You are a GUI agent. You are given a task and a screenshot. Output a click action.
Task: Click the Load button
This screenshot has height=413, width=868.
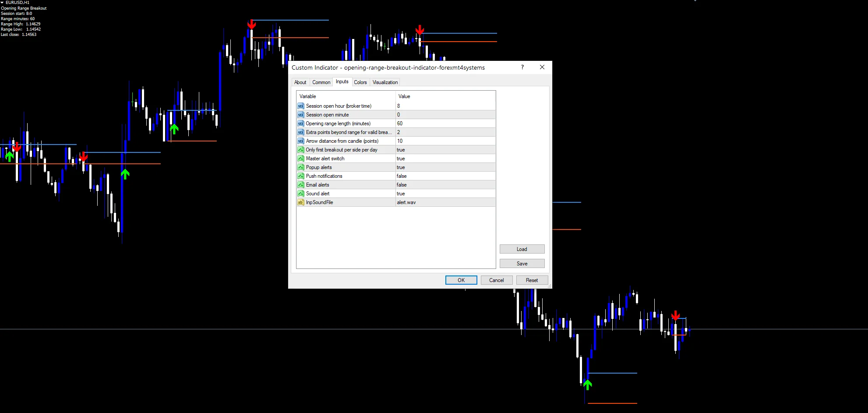click(x=522, y=249)
